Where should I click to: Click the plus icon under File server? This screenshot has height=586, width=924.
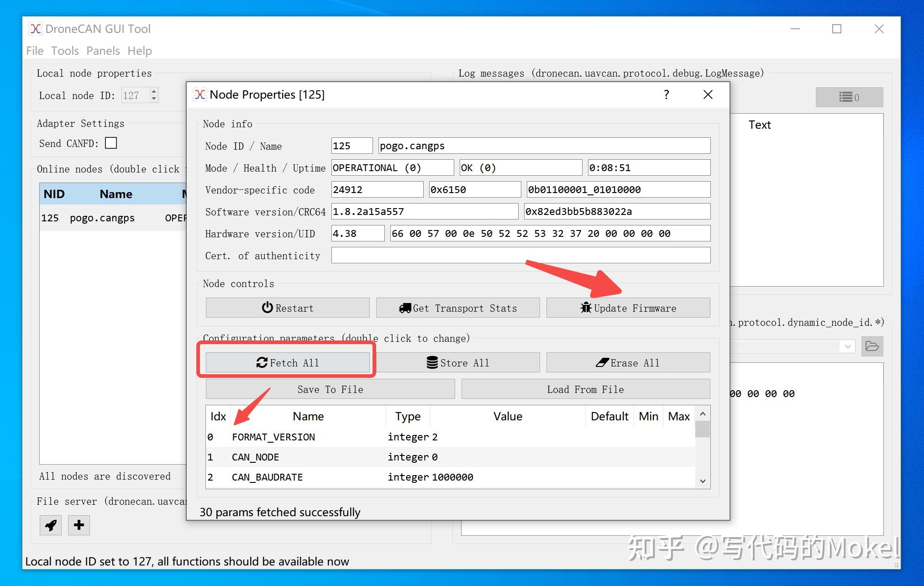tap(79, 525)
